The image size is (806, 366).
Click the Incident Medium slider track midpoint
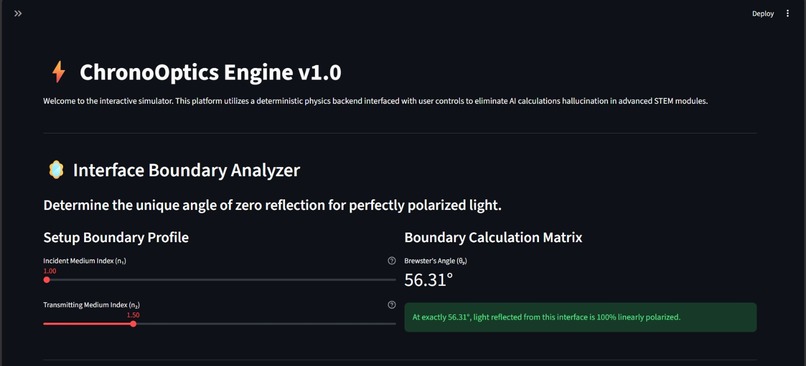[219, 280]
